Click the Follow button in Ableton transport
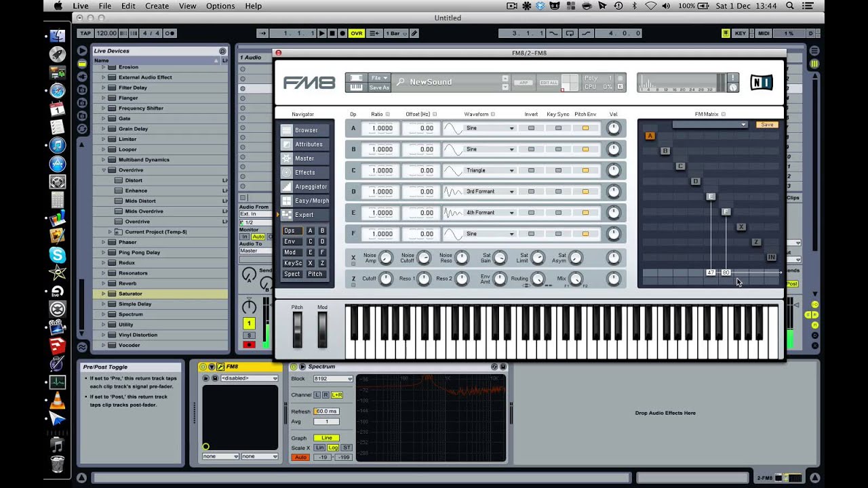 pos(263,33)
